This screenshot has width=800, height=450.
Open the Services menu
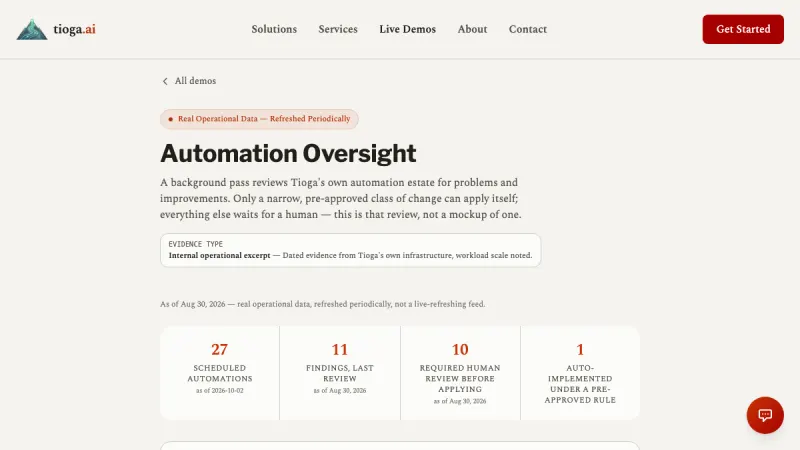338,29
